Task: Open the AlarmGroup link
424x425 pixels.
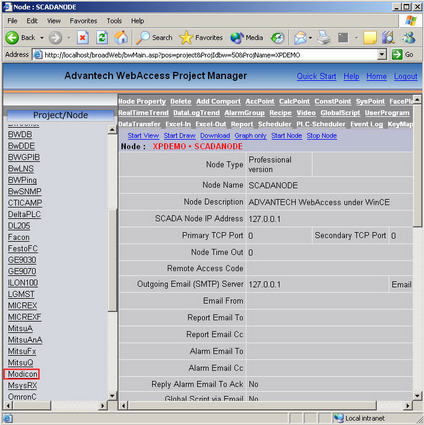Action: point(244,113)
